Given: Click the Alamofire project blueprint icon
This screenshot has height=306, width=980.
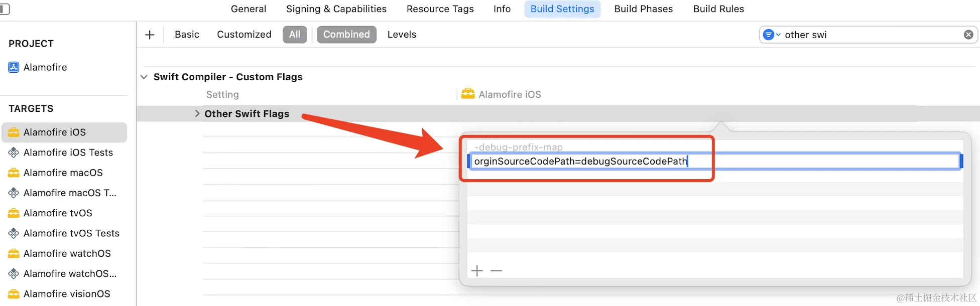Looking at the screenshot, I should point(14,67).
